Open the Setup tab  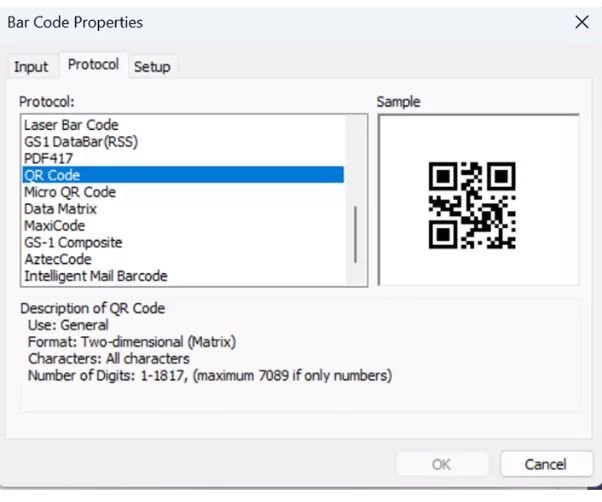pos(152,67)
